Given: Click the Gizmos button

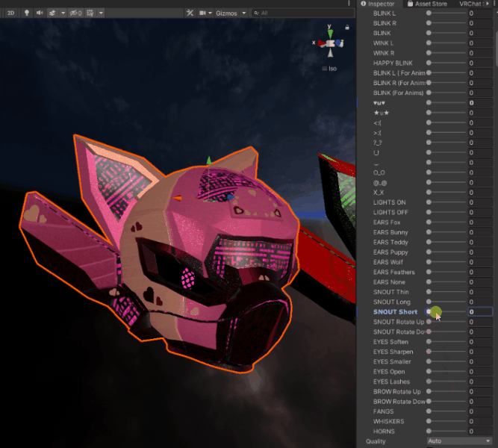Looking at the screenshot, I should pos(226,13).
